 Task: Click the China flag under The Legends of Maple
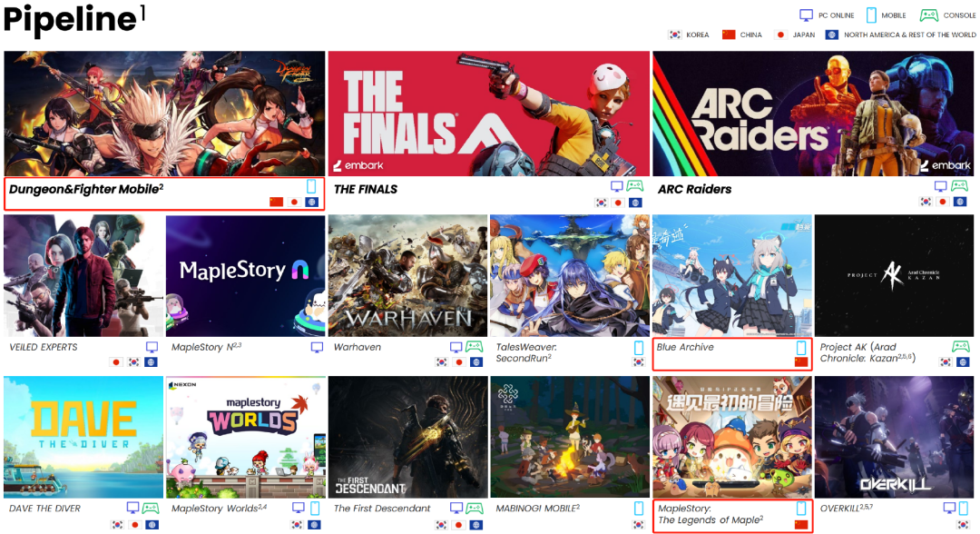point(801,525)
